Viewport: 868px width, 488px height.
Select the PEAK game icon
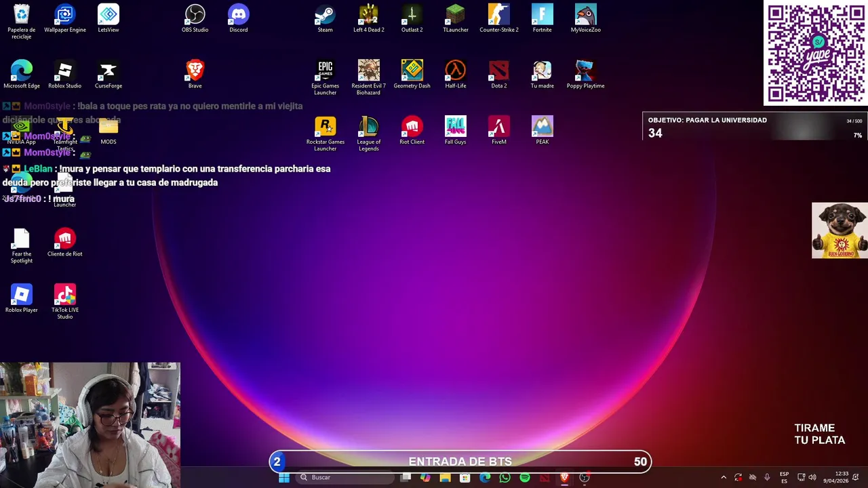542,131
